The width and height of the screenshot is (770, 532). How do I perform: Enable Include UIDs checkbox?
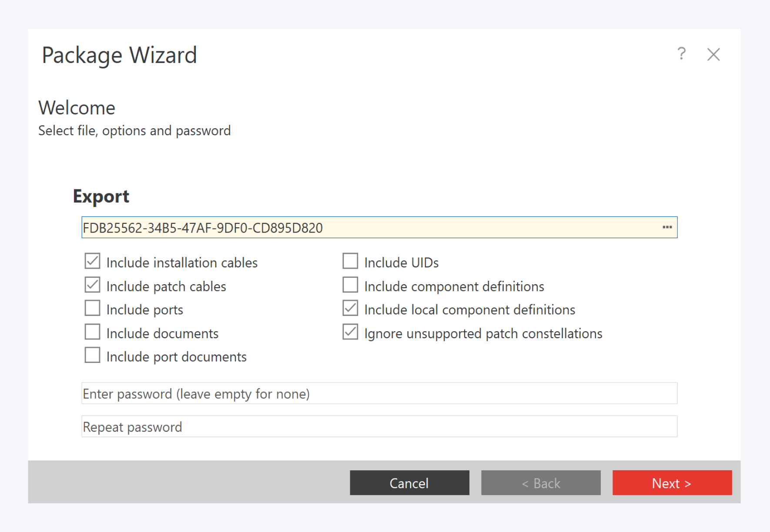[x=350, y=261]
